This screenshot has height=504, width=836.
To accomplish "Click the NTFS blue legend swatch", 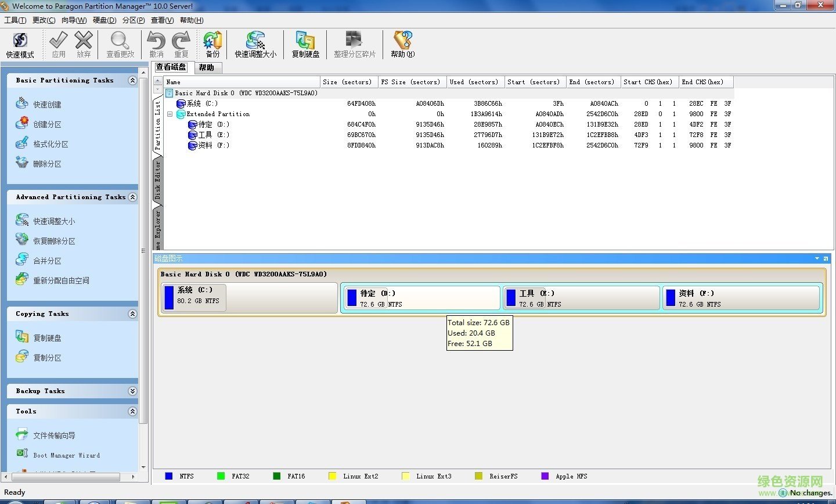I will 169,476.
